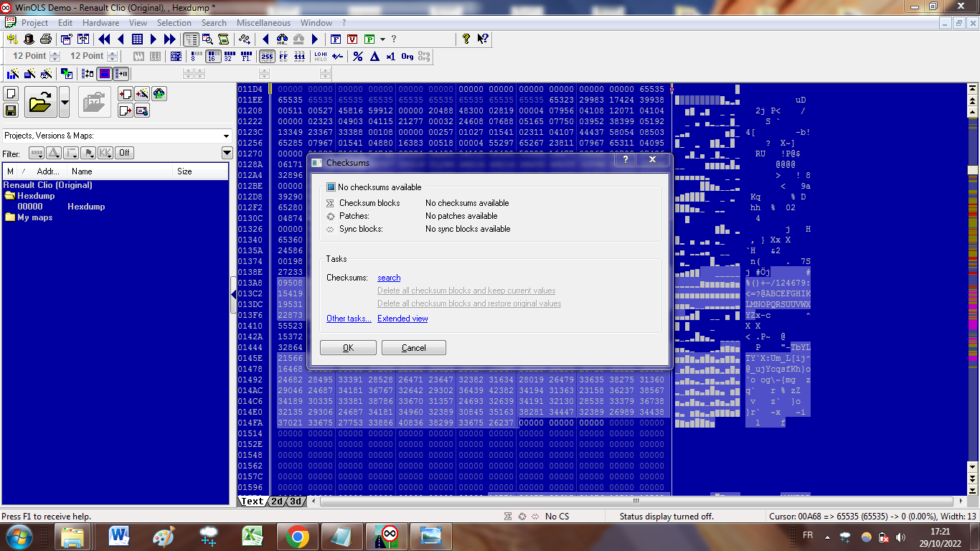Expand the black arrow menu right of filters
This screenshot has height=551, width=980.
227,153
